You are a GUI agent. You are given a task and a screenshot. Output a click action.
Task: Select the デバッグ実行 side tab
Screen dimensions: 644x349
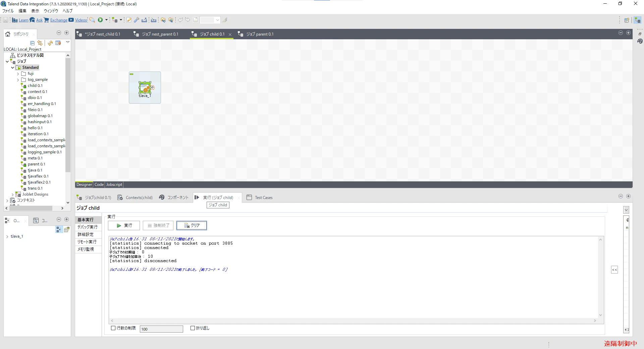point(88,227)
